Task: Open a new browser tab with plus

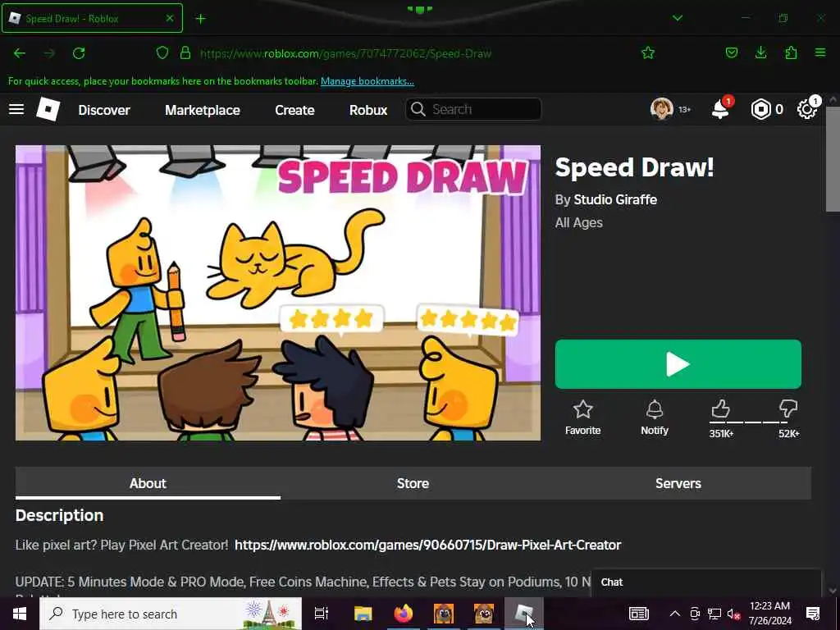Action: 200,19
